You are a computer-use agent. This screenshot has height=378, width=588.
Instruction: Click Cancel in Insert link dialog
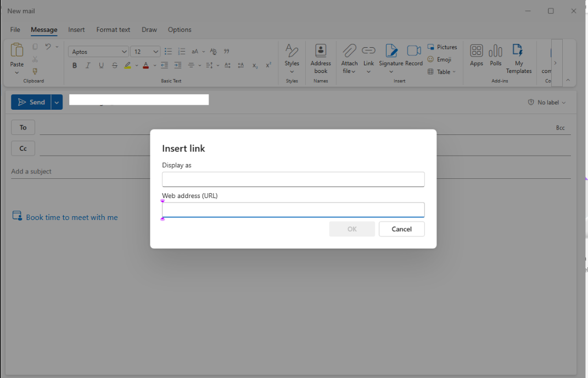(402, 229)
